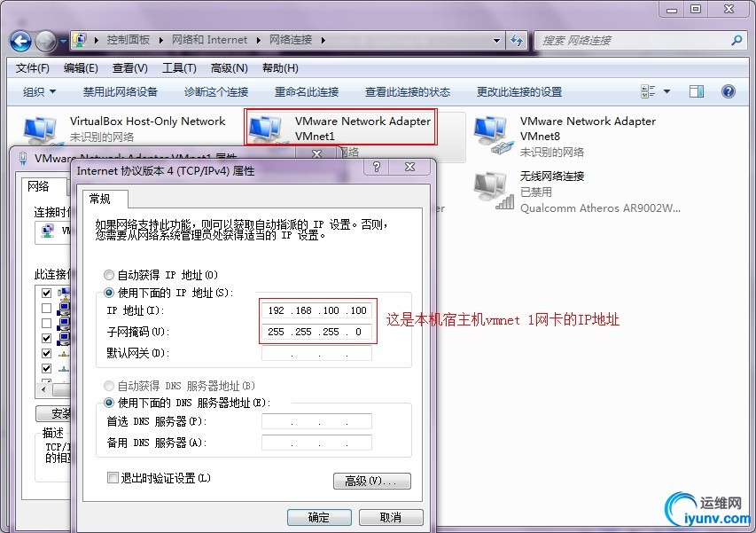
Task: Expand the address bar history dropdown
Action: 496,41
